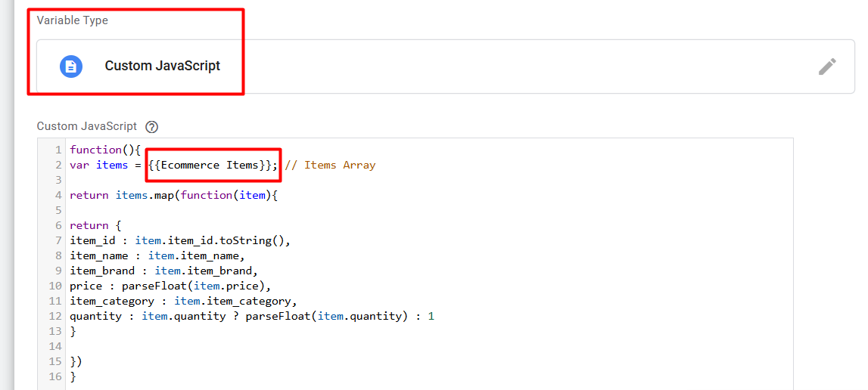Click the item_brand code line

point(163,271)
